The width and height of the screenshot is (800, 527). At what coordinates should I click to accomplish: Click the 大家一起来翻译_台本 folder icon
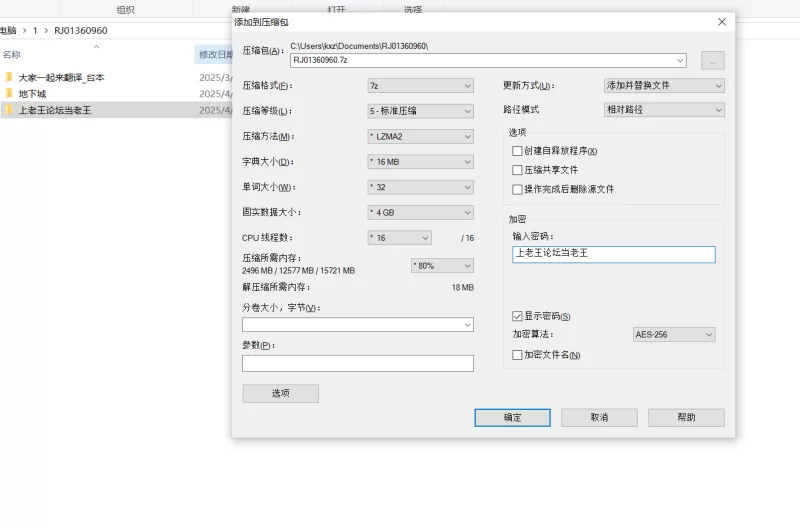pyautogui.click(x=8, y=77)
